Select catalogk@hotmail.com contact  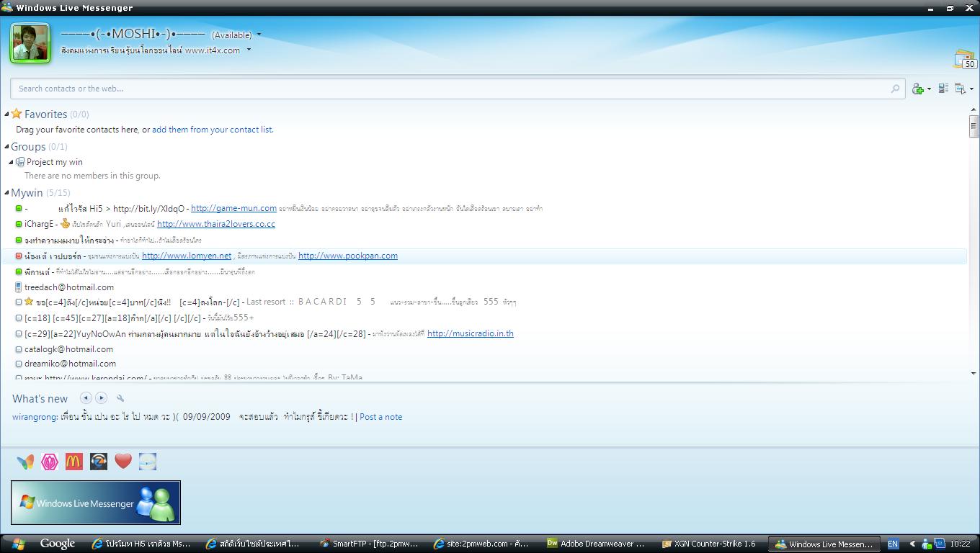click(68, 349)
